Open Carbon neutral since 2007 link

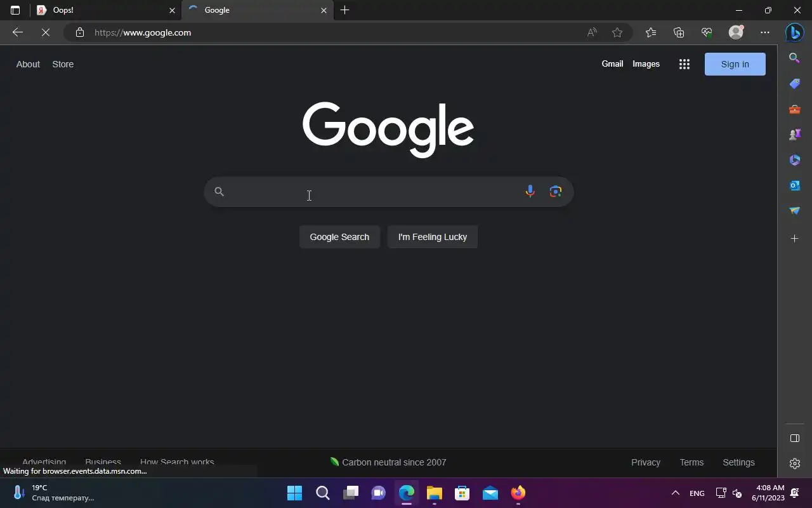click(x=388, y=462)
